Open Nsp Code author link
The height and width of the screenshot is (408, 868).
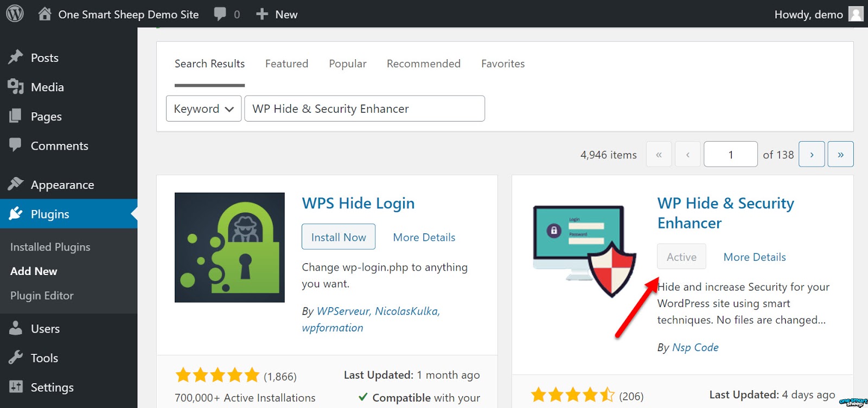tap(695, 347)
